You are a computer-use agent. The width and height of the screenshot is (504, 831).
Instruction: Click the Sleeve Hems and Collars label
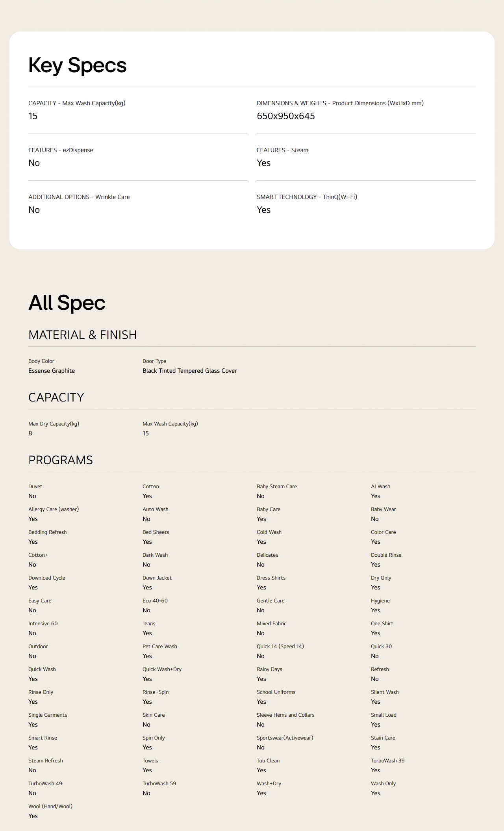click(x=285, y=715)
